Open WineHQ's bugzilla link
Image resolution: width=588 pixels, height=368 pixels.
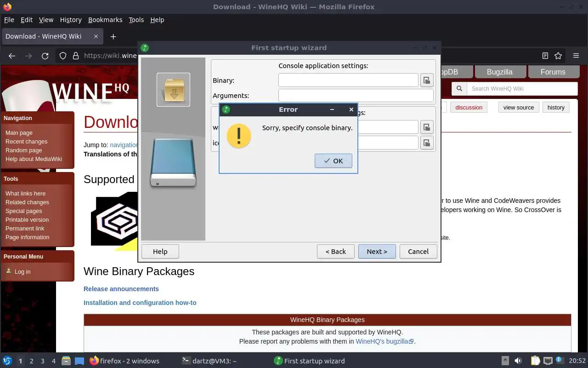point(385,341)
